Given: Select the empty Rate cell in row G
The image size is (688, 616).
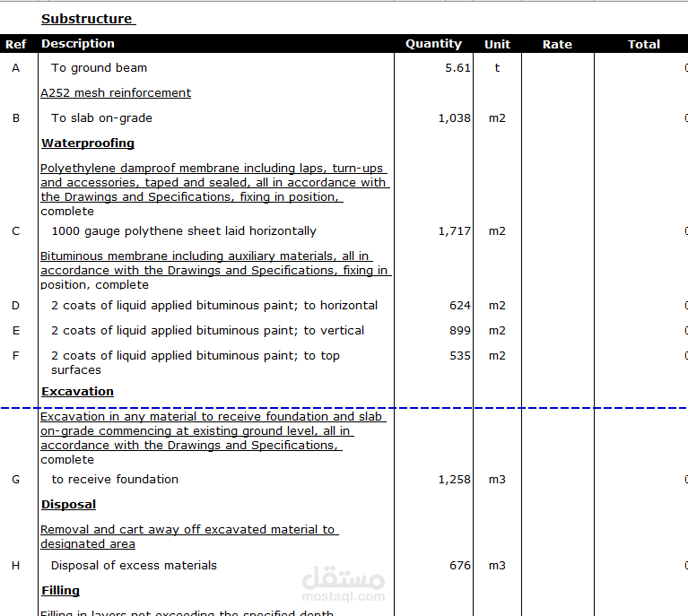Looking at the screenshot, I should click(x=558, y=479).
